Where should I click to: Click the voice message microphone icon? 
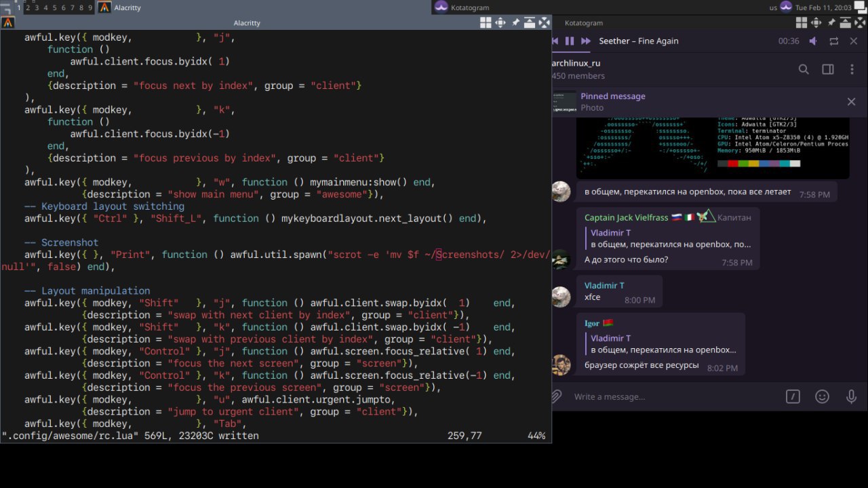coord(851,396)
